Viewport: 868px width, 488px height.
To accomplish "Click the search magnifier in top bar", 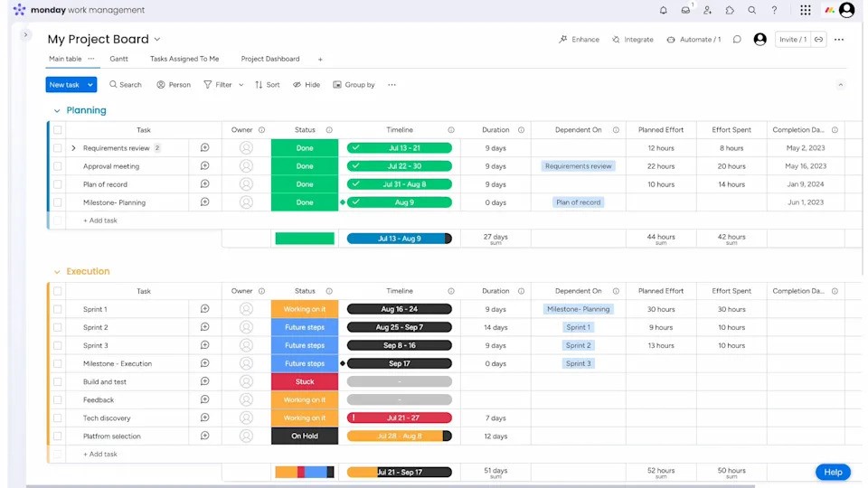I will tap(751, 11).
